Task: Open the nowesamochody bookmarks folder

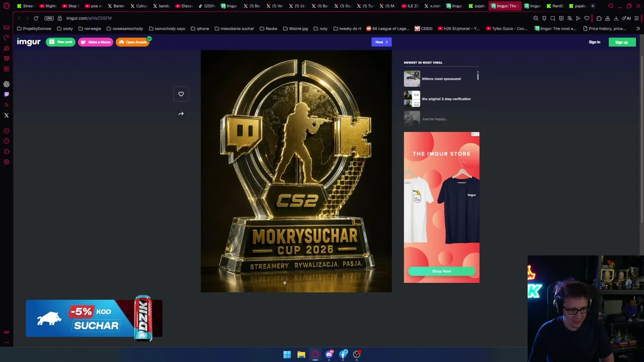Action: coord(124,29)
